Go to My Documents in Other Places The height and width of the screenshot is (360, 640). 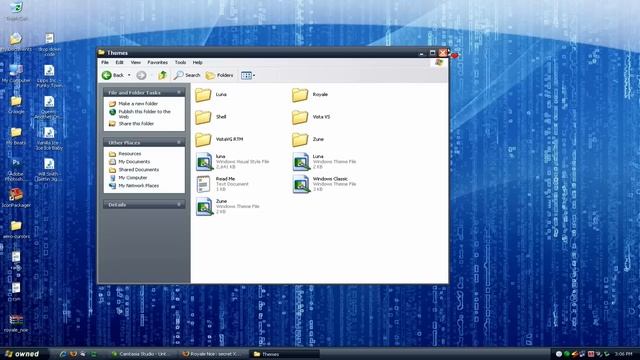[x=134, y=162]
